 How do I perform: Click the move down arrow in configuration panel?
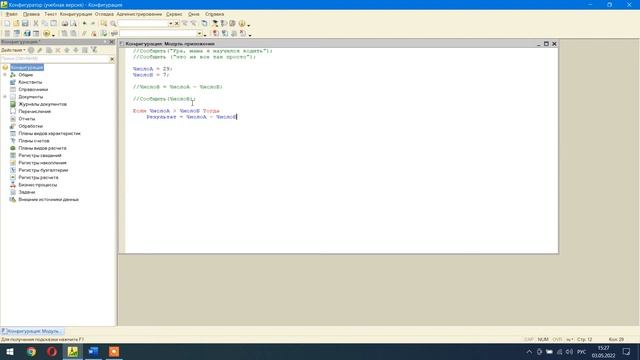click(76, 50)
